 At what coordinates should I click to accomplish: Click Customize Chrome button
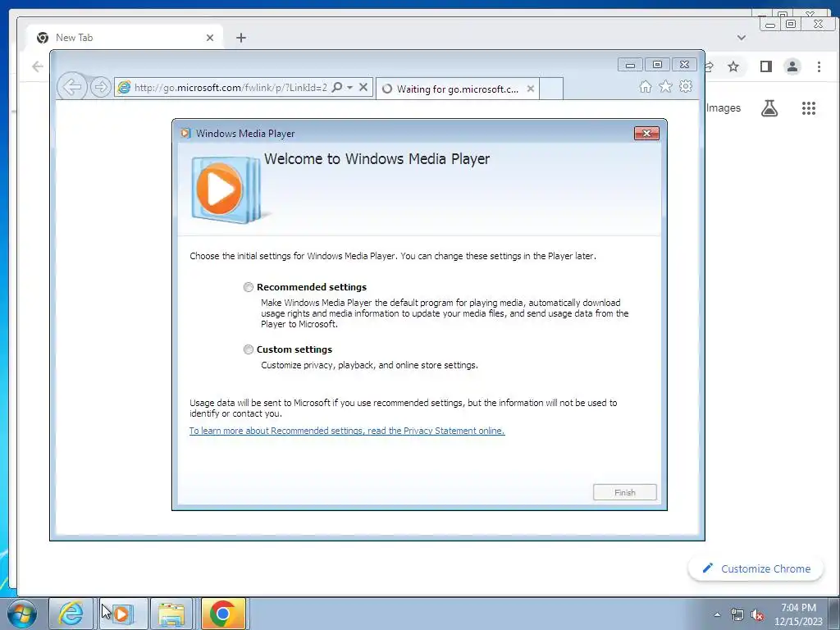pyautogui.click(x=756, y=568)
